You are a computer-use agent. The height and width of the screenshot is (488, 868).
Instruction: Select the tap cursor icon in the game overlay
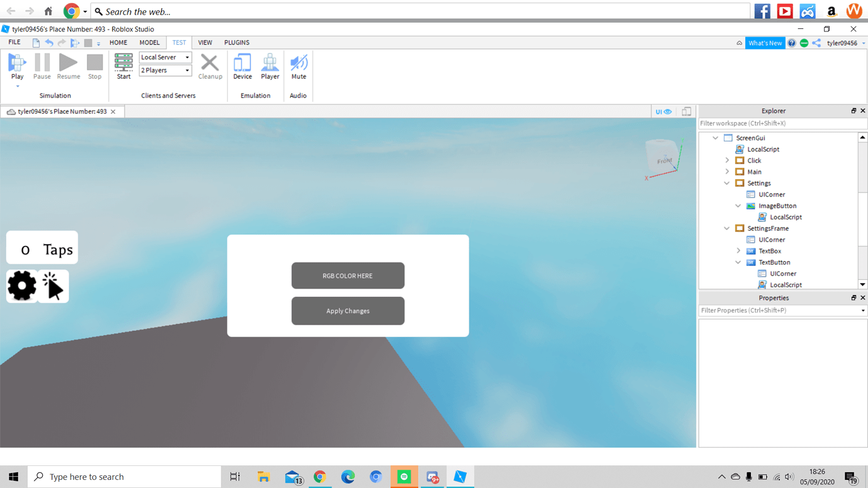(x=53, y=286)
